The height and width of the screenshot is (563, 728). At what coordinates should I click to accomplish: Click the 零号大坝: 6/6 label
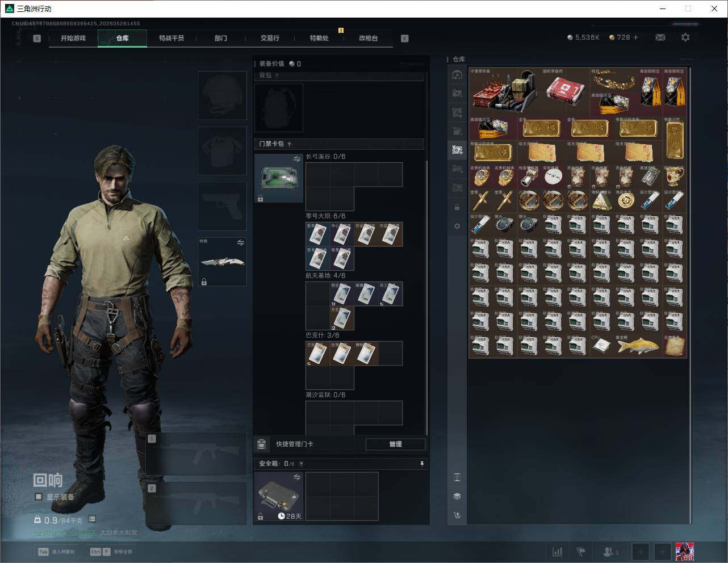pos(325,216)
